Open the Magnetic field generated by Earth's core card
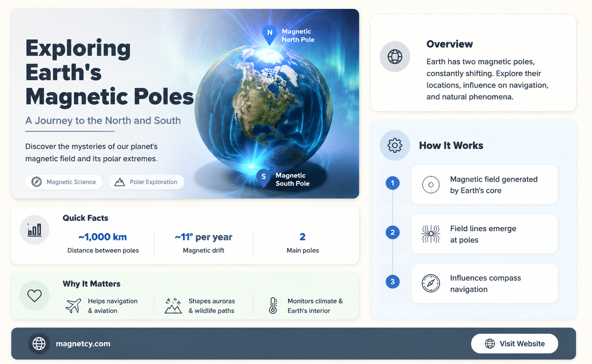The width and height of the screenshot is (592, 364). [485, 185]
